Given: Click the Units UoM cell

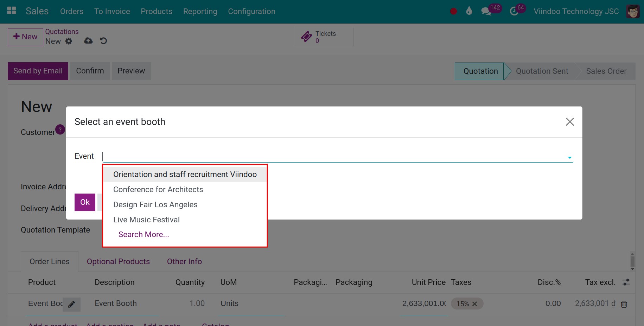Looking at the screenshot, I should pyautogui.click(x=229, y=304).
